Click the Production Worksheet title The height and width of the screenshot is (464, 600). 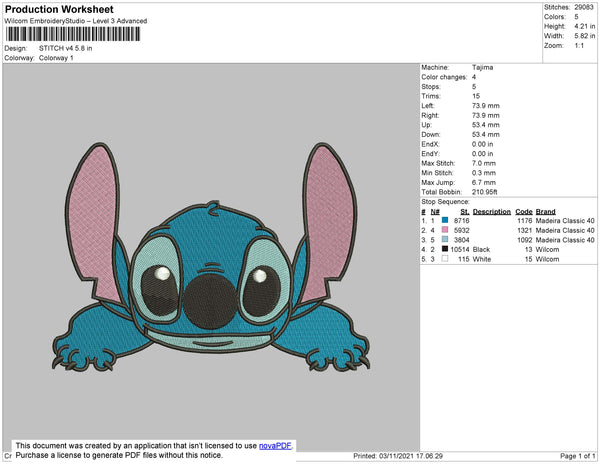[59, 10]
